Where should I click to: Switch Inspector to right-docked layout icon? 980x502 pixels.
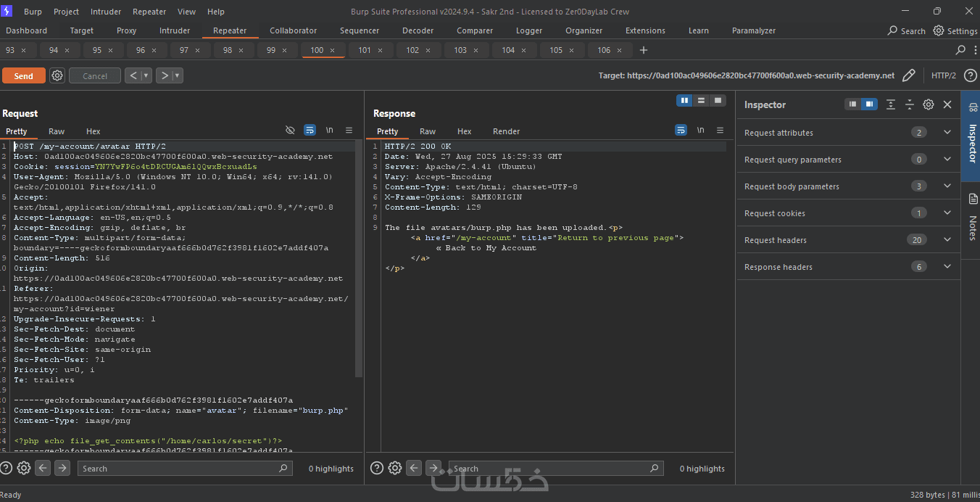coord(869,104)
